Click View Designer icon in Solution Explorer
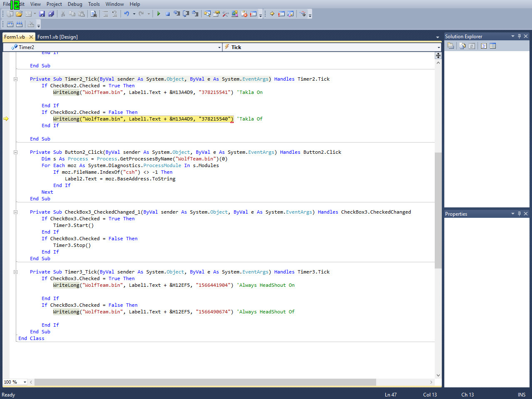Image resolution: width=532 pixels, height=399 pixels. click(493, 46)
